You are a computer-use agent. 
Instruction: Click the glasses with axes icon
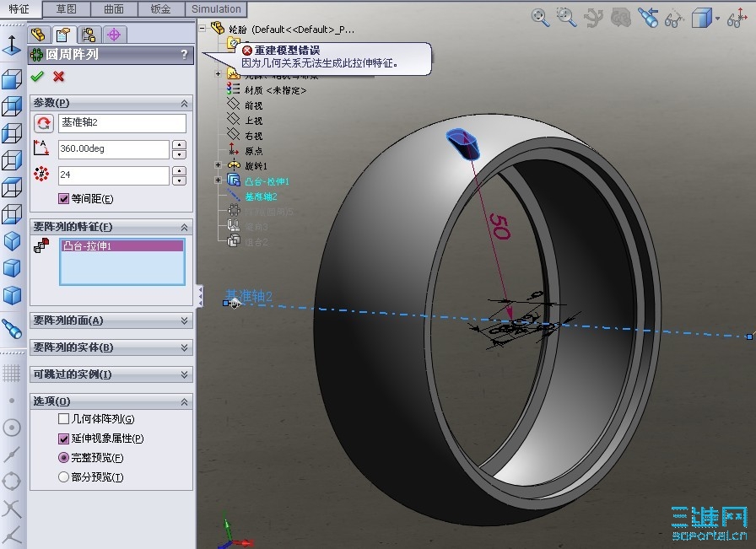[737, 19]
